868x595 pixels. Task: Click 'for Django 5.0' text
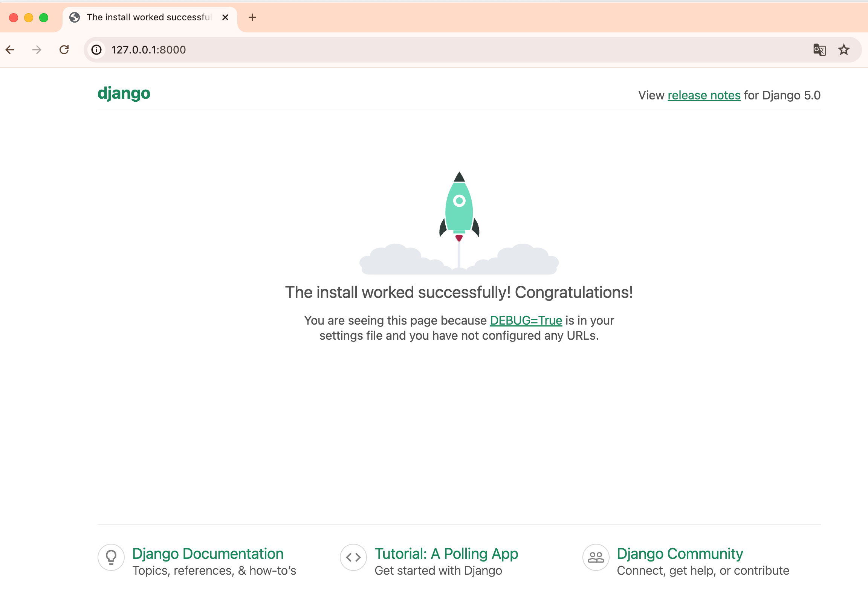point(782,95)
